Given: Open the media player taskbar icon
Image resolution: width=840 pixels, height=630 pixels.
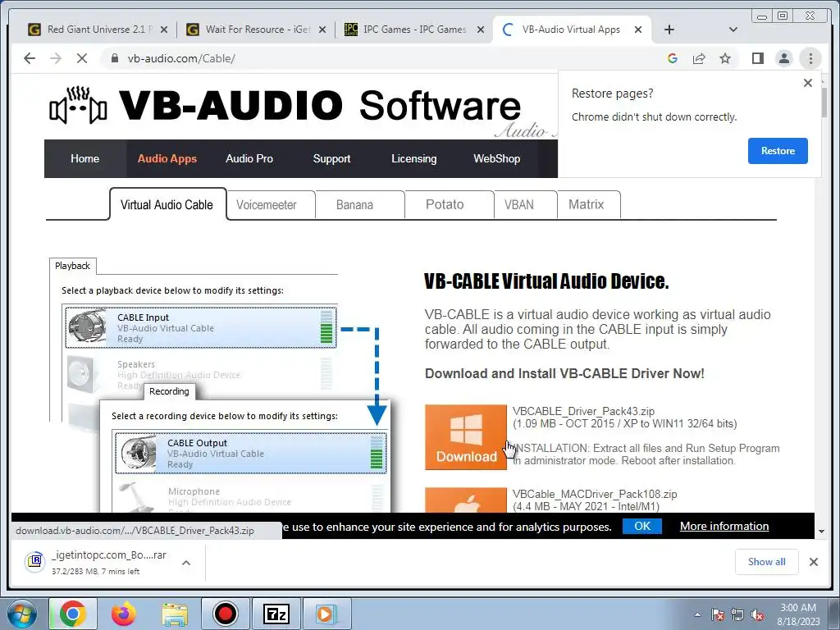Looking at the screenshot, I should tap(326, 614).
